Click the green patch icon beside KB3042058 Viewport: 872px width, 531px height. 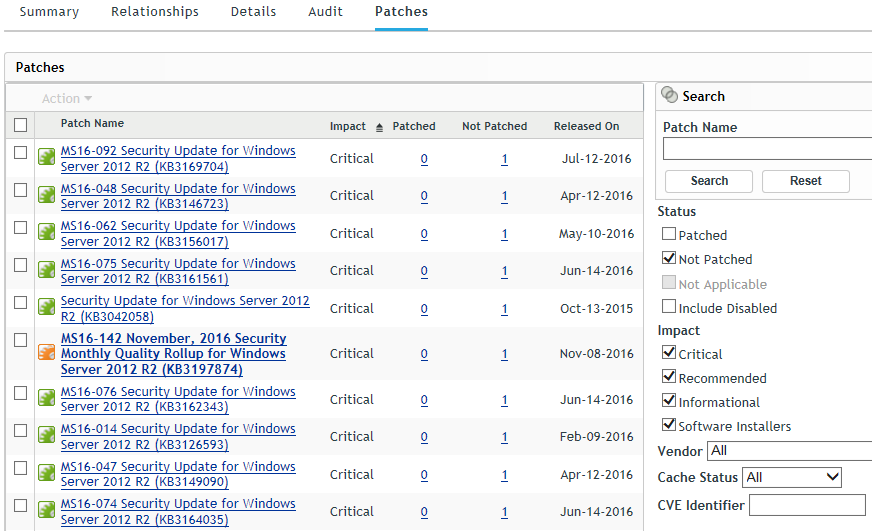(x=46, y=307)
